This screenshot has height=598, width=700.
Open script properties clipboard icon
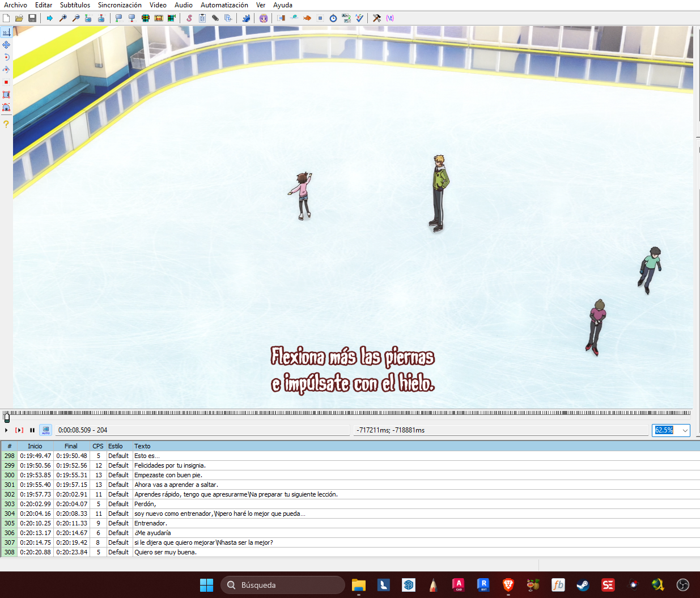[202, 18]
